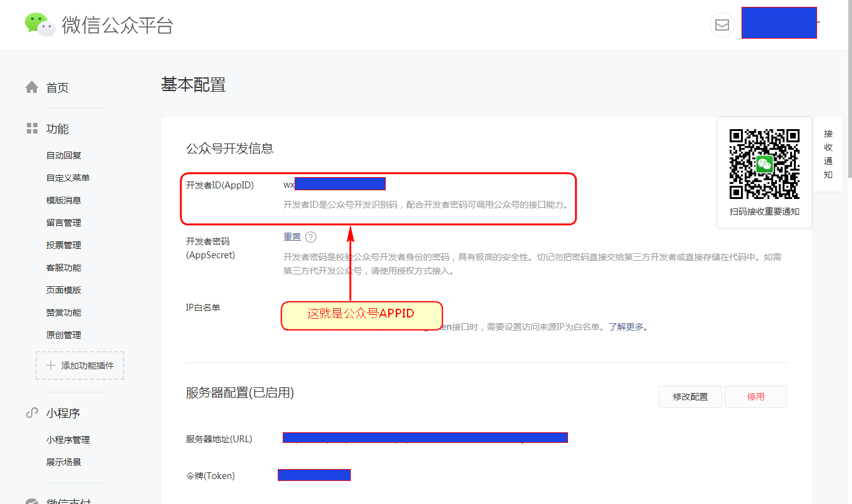Click IP白名单 label
This screenshot has width=852, height=504.
click(203, 308)
